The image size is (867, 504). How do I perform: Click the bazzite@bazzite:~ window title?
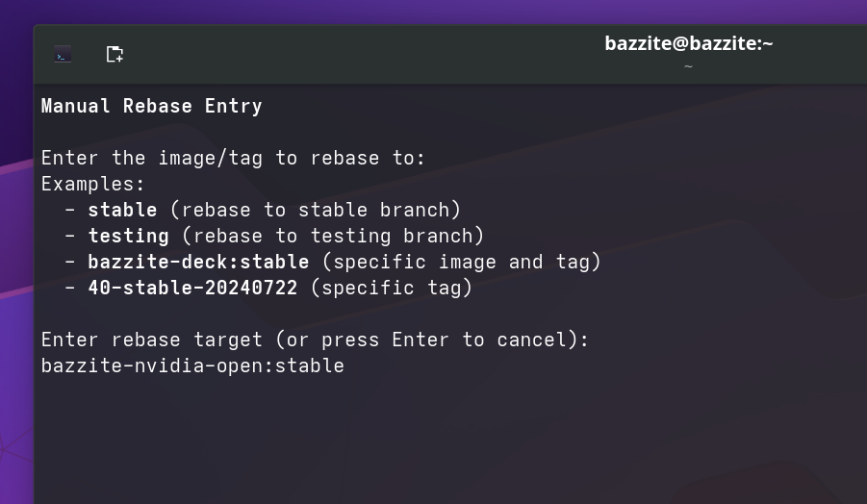point(688,43)
